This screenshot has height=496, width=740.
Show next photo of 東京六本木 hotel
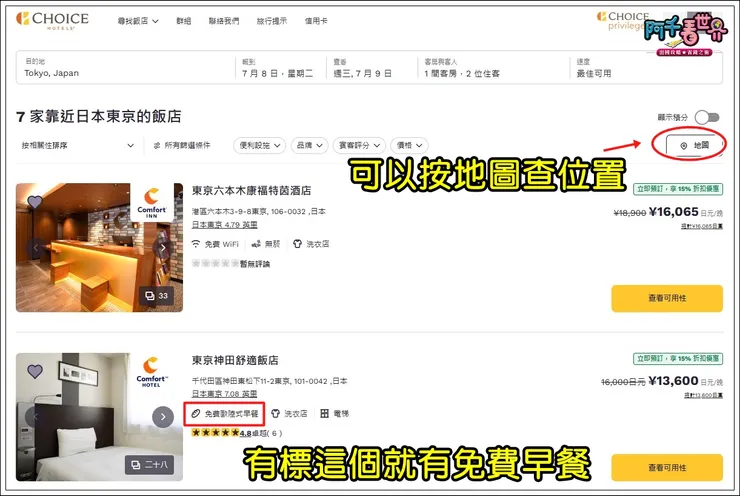(x=163, y=248)
